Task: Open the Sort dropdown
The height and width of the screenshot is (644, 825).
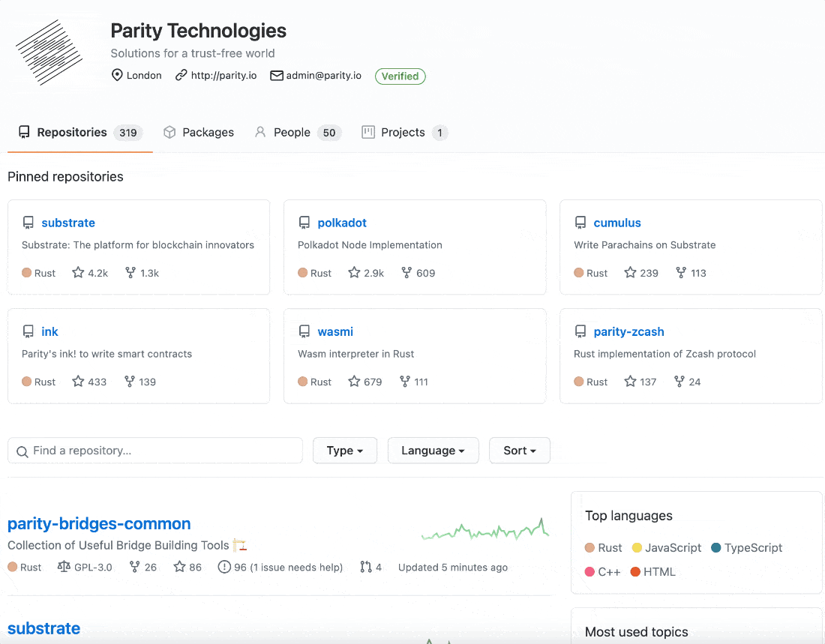Action: (519, 451)
